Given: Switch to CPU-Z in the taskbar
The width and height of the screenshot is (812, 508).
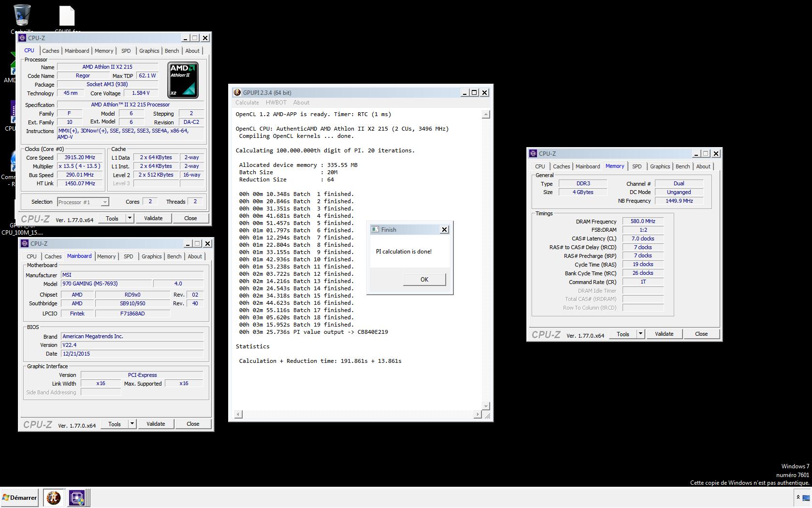Looking at the screenshot, I should coord(76,497).
